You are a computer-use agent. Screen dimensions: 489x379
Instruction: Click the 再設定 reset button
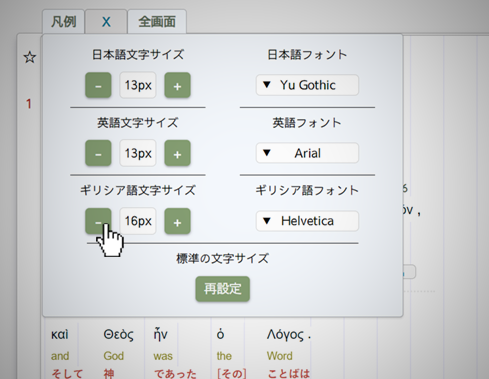point(223,289)
